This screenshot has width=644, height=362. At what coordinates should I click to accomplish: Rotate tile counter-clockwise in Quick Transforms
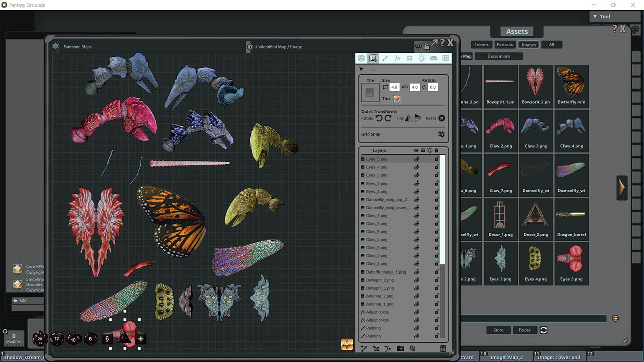379,118
